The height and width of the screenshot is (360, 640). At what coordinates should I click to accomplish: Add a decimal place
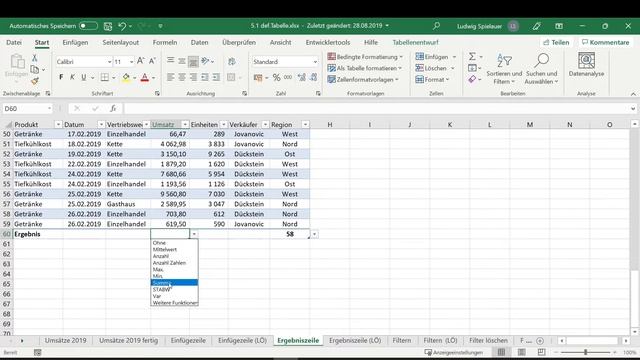point(302,77)
